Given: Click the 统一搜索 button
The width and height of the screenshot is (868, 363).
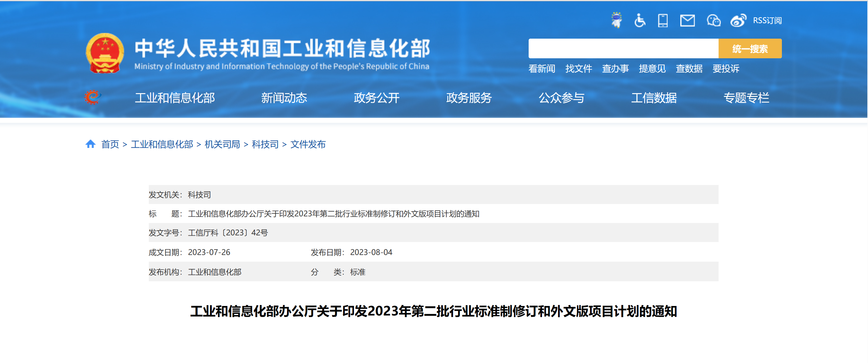Looking at the screenshot, I should [x=750, y=48].
